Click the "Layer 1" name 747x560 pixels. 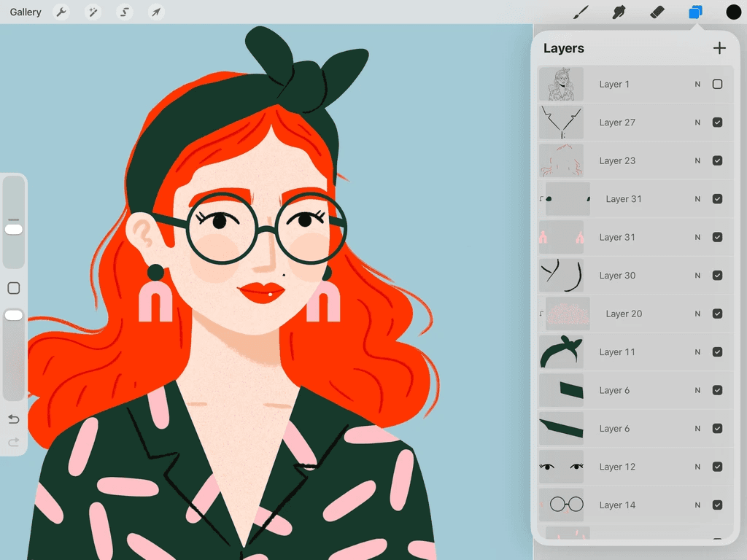click(x=614, y=85)
